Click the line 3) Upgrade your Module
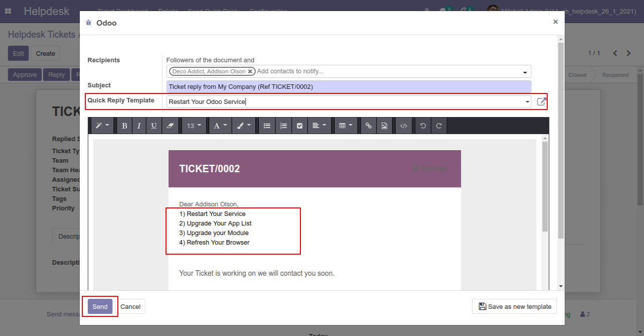 tap(214, 233)
